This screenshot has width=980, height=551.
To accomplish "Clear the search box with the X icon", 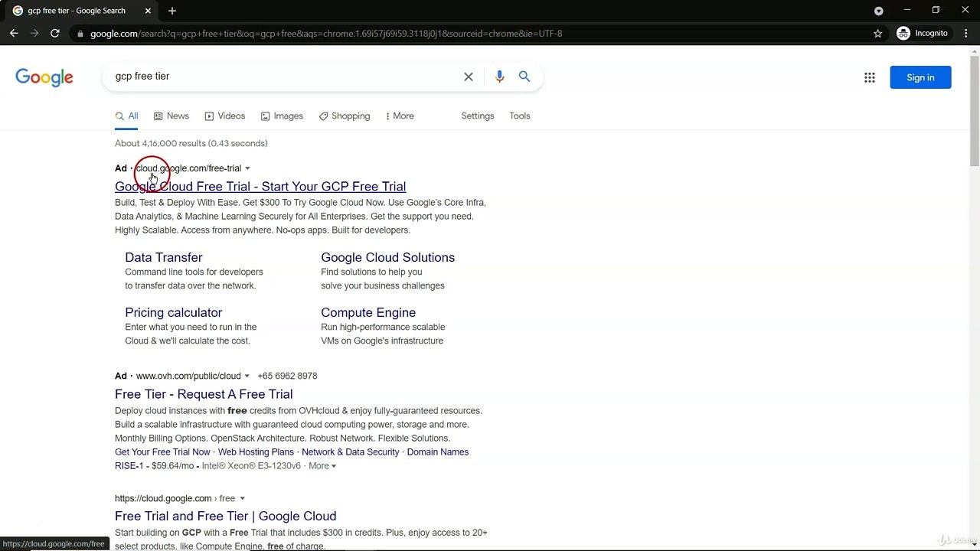I will tap(469, 77).
